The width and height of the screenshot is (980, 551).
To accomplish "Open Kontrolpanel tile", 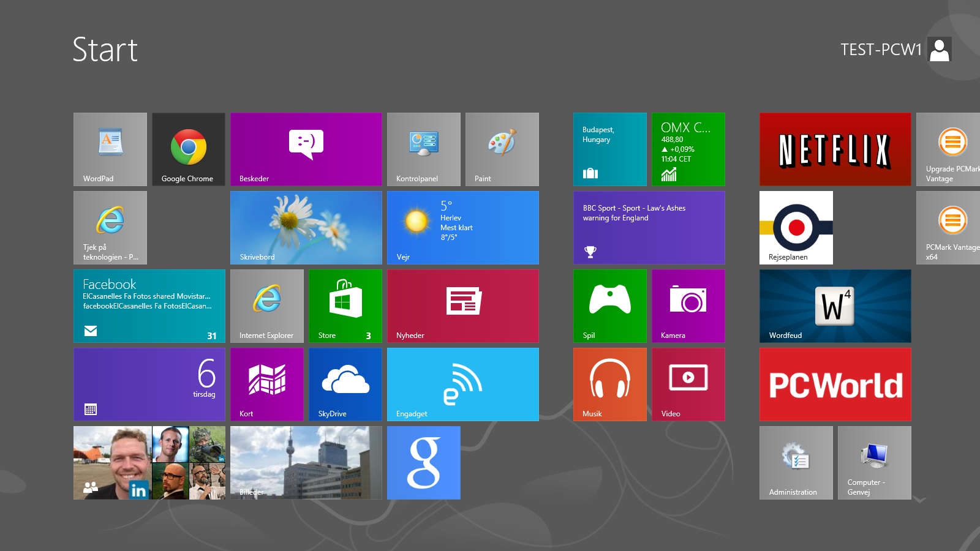I will [x=423, y=149].
